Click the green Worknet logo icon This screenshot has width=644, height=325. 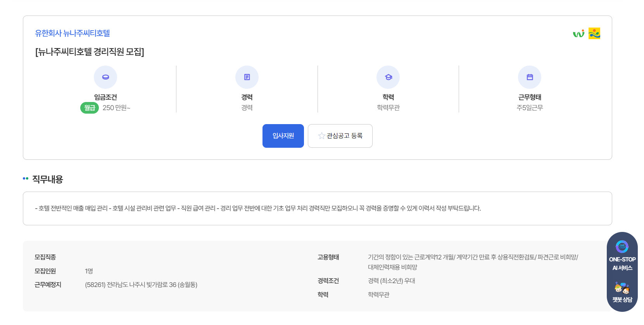[x=578, y=34]
